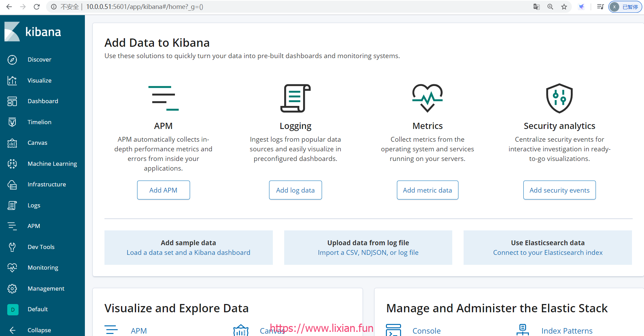644x336 pixels.
Task: Open the translate page icon
Action: pos(536,7)
